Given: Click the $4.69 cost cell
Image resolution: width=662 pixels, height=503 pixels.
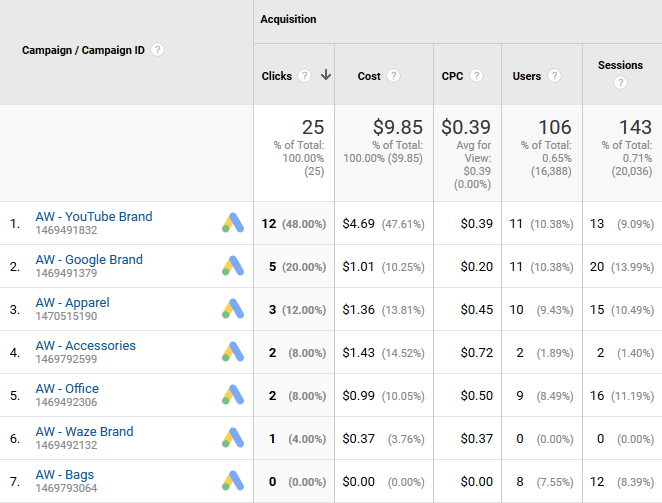Looking at the screenshot, I should click(x=383, y=223).
